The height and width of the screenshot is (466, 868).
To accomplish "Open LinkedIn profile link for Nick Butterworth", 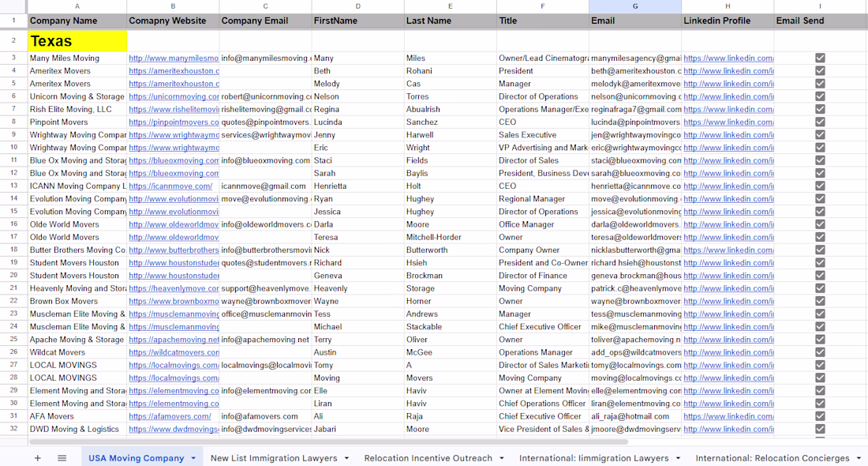I will click(x=728, y=250).
